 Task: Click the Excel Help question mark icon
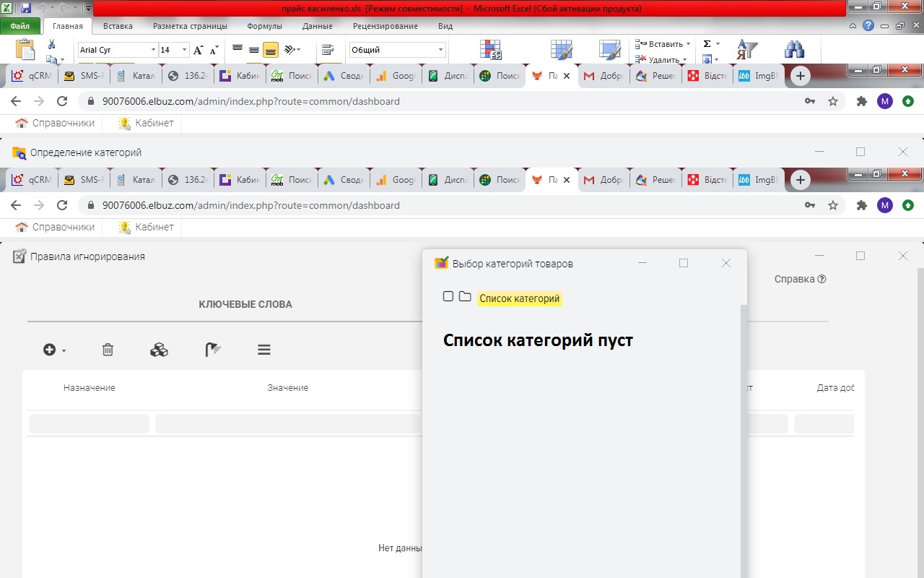click(868, 25)
